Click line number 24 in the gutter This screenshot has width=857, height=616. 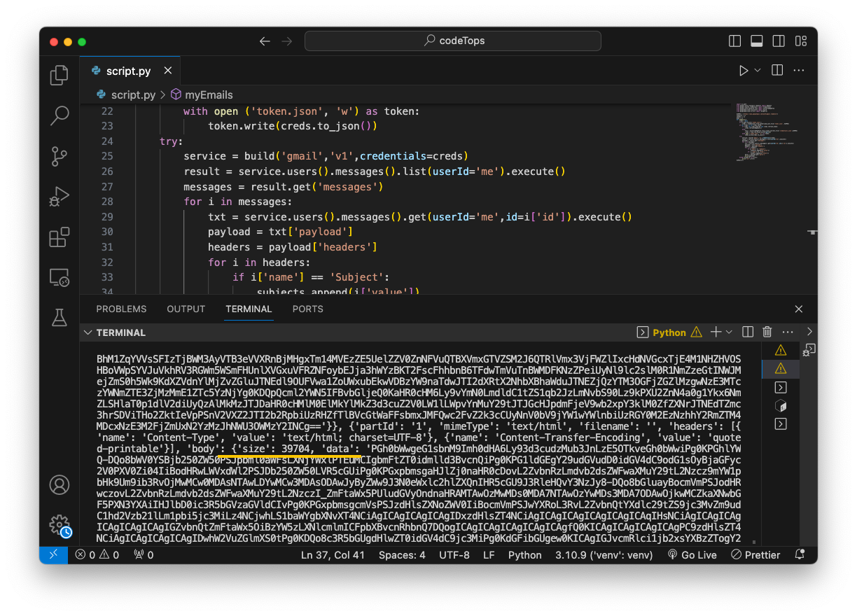click(x=106, y=141)
